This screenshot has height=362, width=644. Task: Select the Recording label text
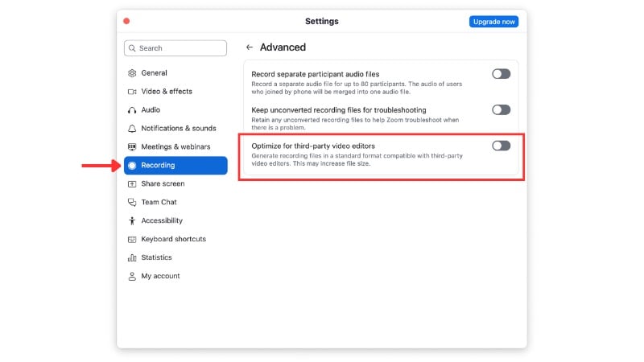(158, 166)
